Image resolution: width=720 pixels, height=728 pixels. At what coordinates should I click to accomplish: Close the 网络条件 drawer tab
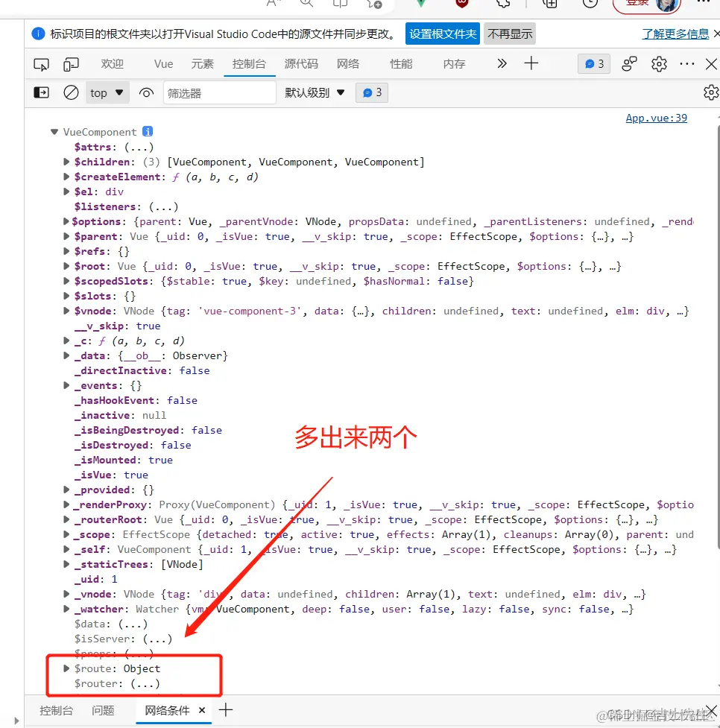click(x=202, y=710)
